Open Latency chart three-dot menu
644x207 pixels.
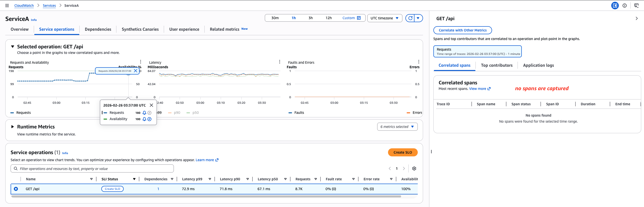[279, 62]
